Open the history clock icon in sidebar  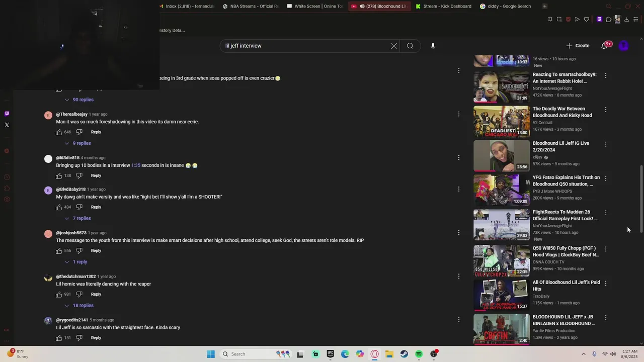(7, 177)
